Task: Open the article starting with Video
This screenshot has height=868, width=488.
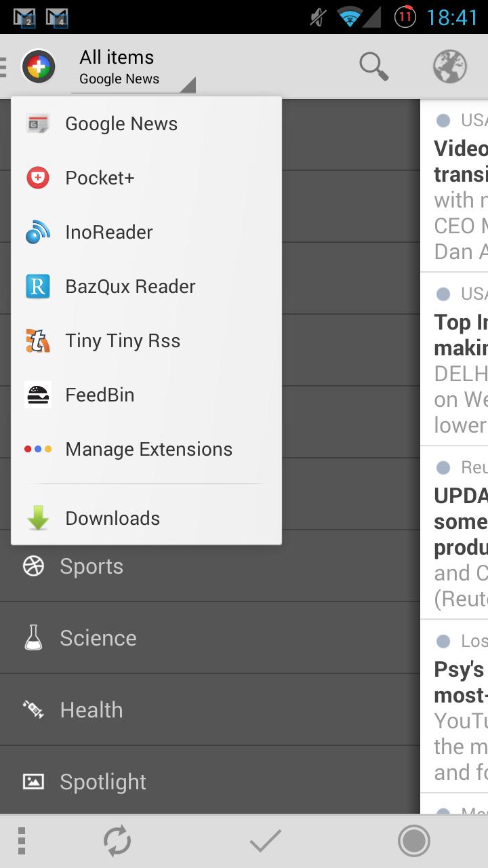Action: coord(454,186)
